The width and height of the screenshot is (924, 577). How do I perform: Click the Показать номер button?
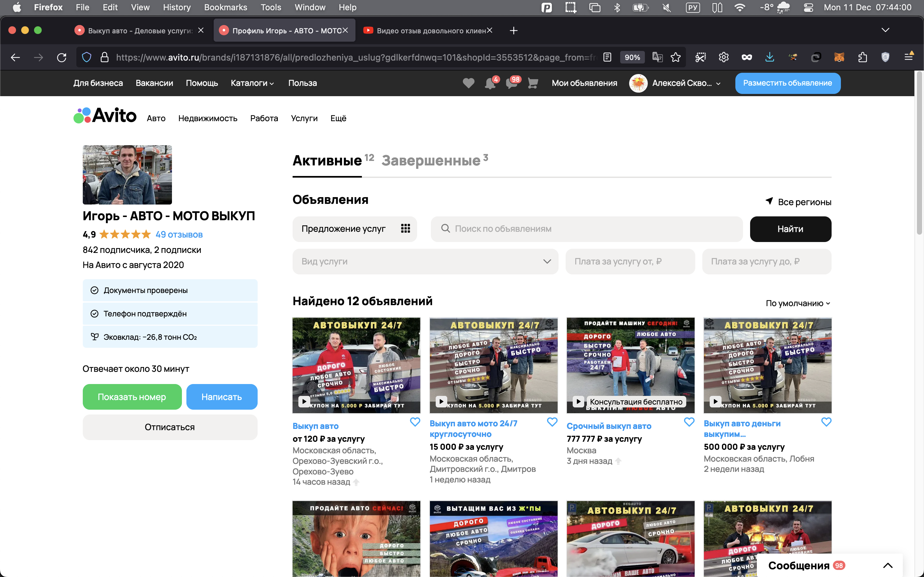click(x=132, y=397)
